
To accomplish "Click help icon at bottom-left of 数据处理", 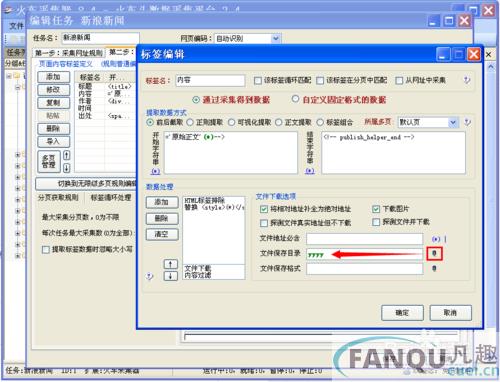I will click(x=150, y=276).
